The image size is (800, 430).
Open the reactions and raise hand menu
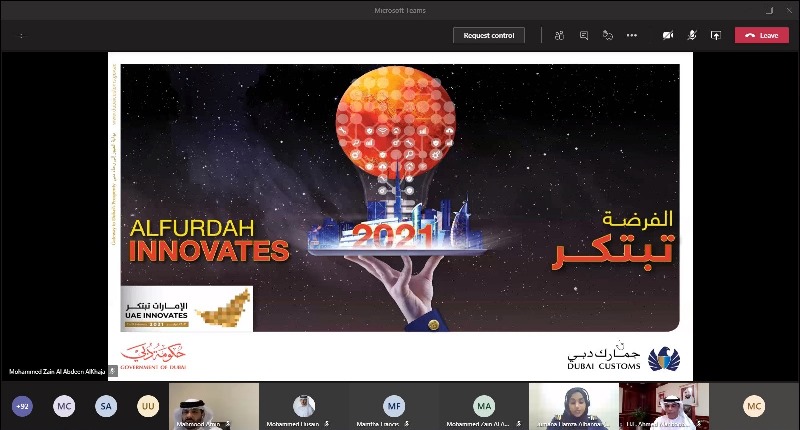[608, 35]
